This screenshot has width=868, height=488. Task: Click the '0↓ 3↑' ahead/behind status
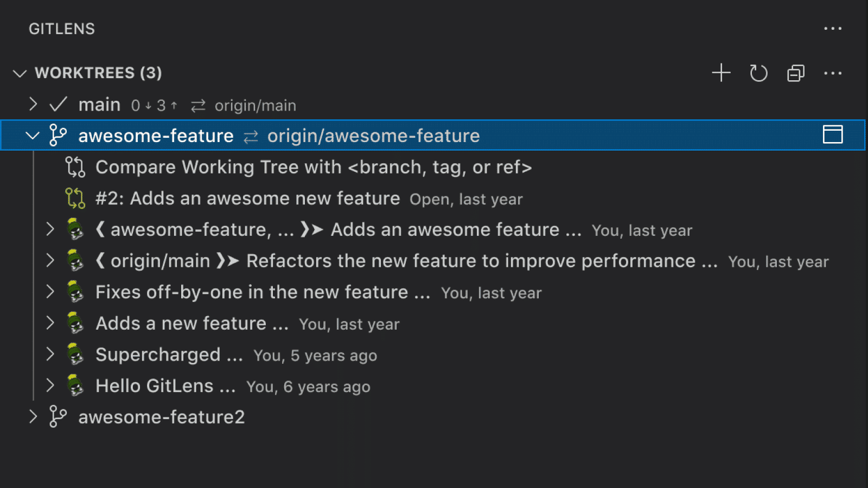pyautogui.click(x=154, y=105)
